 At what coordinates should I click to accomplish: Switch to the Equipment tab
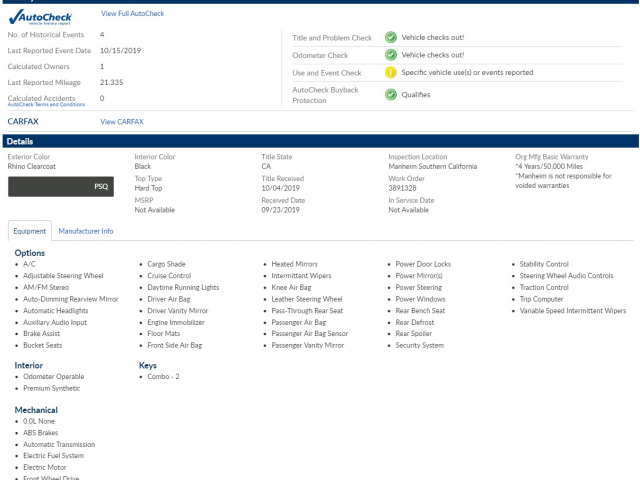point(30,231)
